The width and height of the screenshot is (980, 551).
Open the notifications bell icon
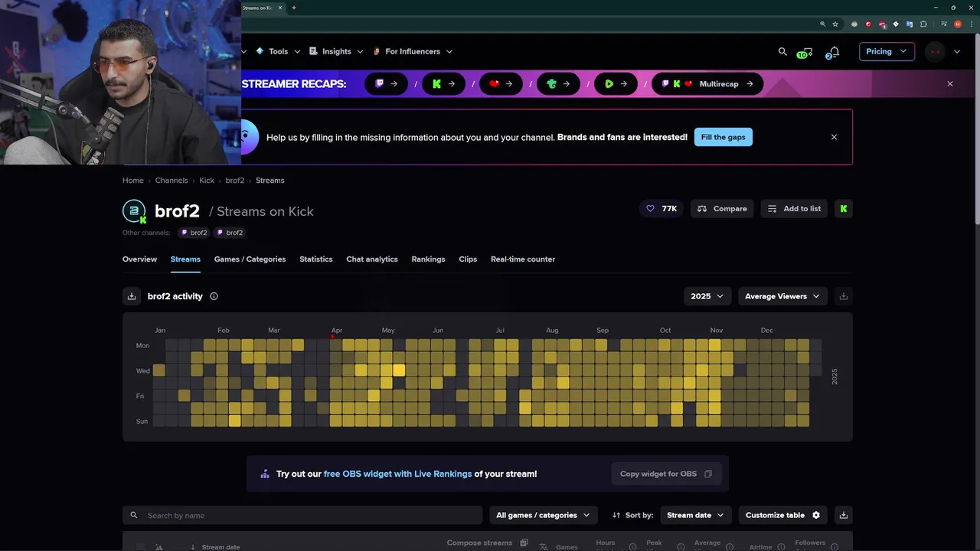point(833,52)
